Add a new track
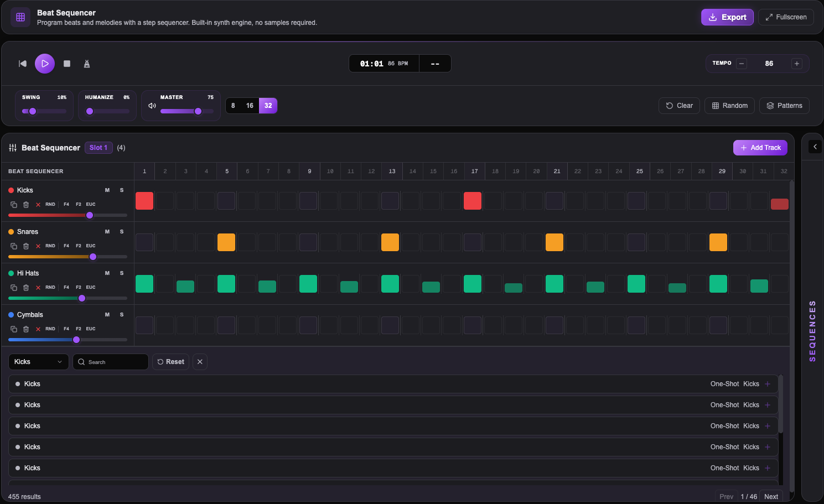 (760, 148)
